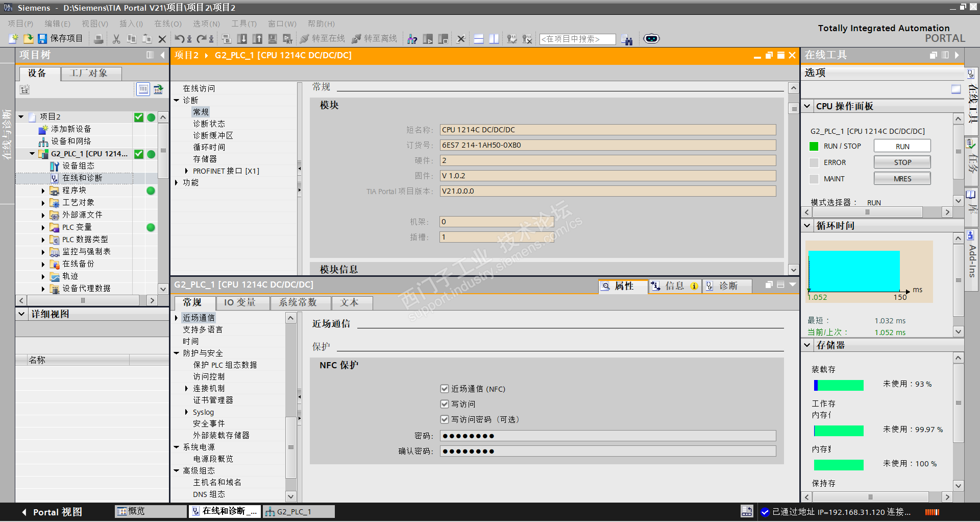The image size is (980, 522).
Task: Click the open project folder icon
Action: [28, 39]
